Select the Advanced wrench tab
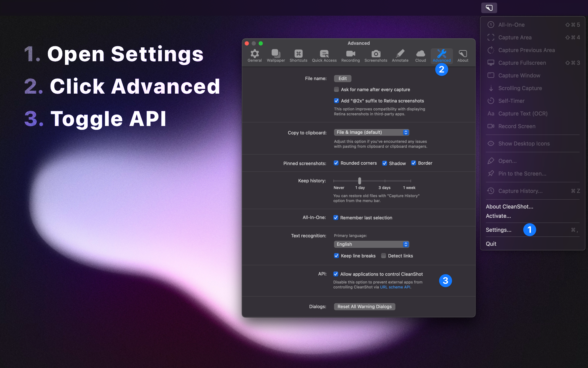Image resolution: width=588 pixels, height=368 pixels. [442, 56]
